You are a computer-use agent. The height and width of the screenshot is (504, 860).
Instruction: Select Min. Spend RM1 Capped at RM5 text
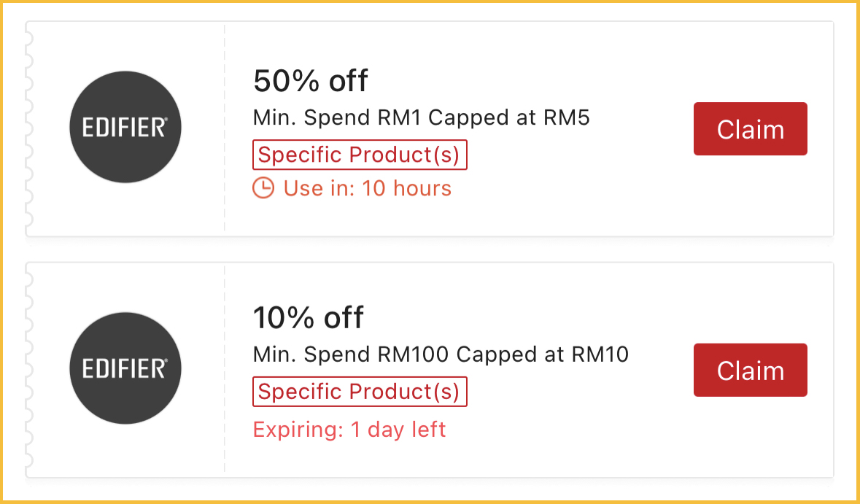coord(421,118)
